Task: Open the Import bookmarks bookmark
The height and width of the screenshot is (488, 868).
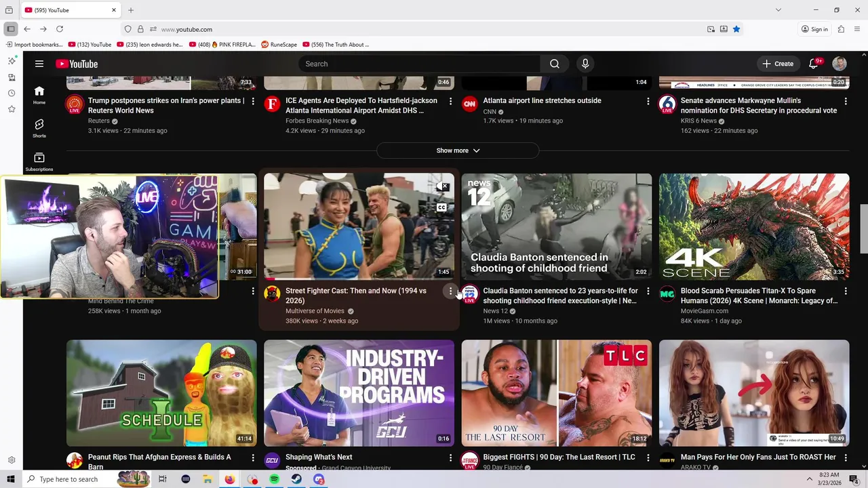Action: point(34,45)
